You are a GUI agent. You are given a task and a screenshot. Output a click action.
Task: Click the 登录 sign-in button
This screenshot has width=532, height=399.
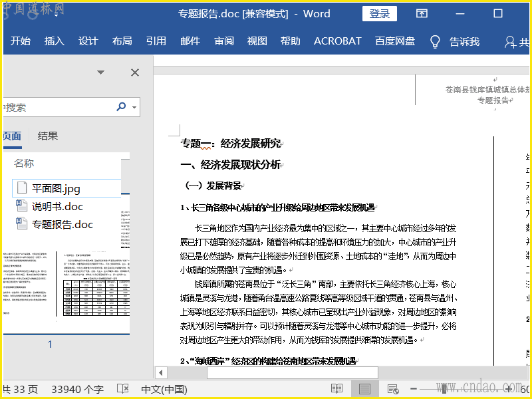point(380,14)
